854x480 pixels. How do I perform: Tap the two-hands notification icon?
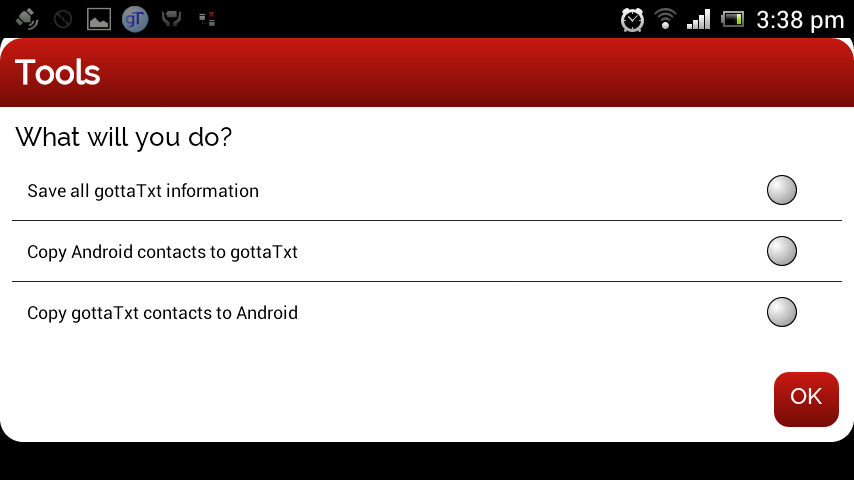tap(171, 20)
